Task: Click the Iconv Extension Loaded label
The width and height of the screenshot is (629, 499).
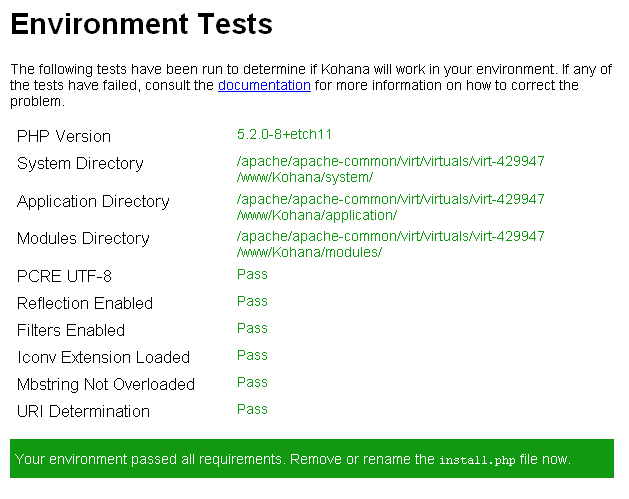Action: 103,357
